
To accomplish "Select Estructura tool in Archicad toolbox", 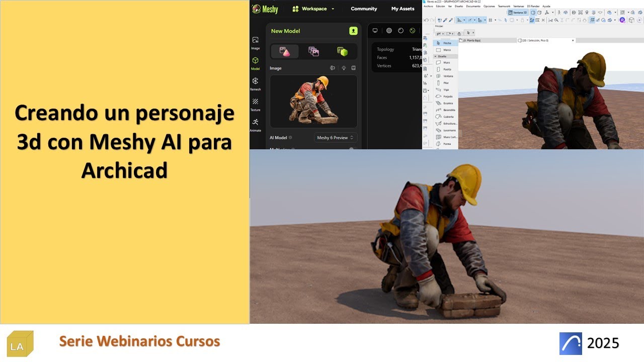I will click(x=447, y=123).
